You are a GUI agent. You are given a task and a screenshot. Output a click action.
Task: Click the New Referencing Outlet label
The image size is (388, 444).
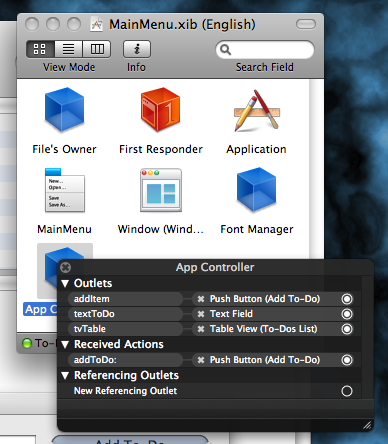pos(125,391)
